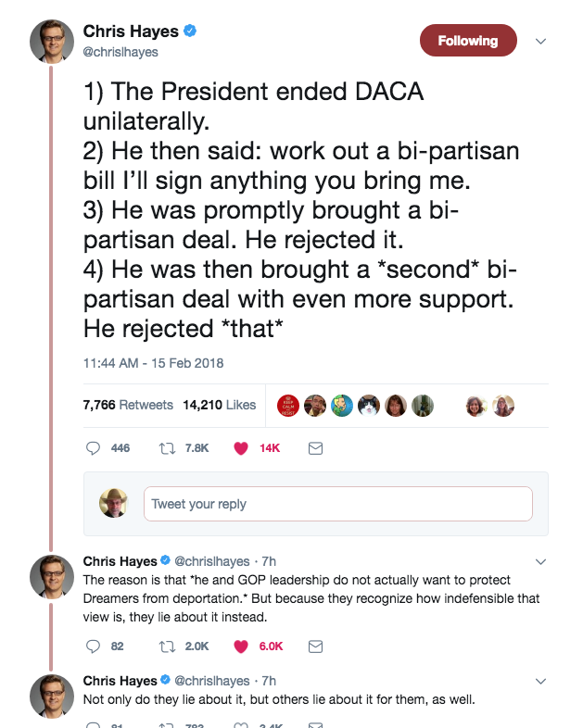Click the 'Tweet your reply' input field
Image resolution: width=583 pixels, height=728 pixels.
click(x=337, y=504)
